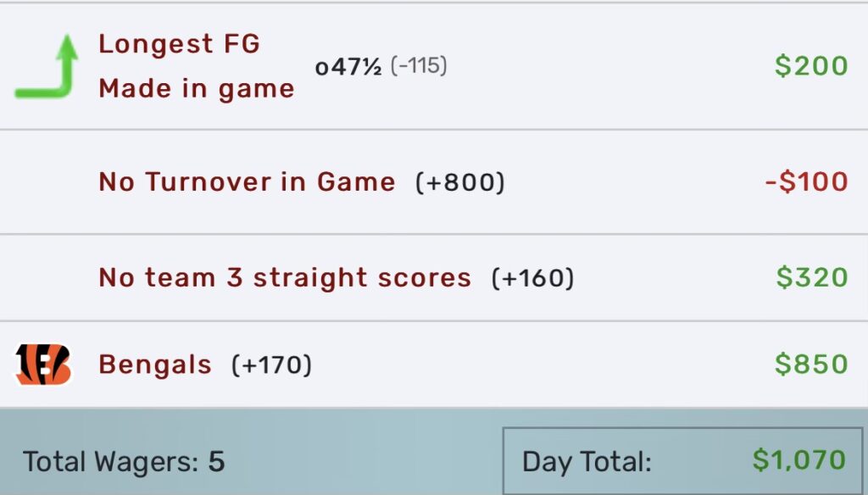Click the (-115) odds on Longest FG
This screenshot has height=495, width=868.
419,66
